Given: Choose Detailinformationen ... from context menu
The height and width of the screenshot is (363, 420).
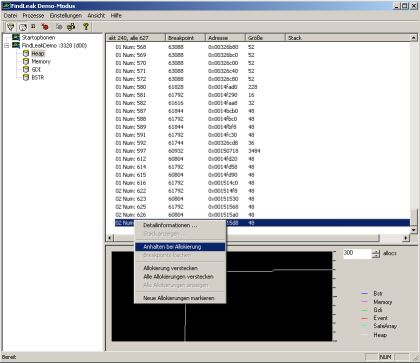Looking at the screenshot, I should click(180, 225).
